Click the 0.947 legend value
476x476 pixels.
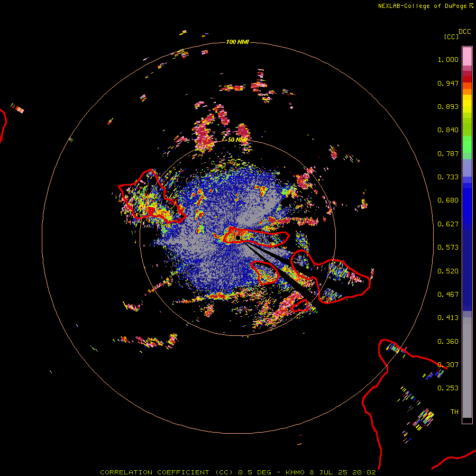pos(448,83)
